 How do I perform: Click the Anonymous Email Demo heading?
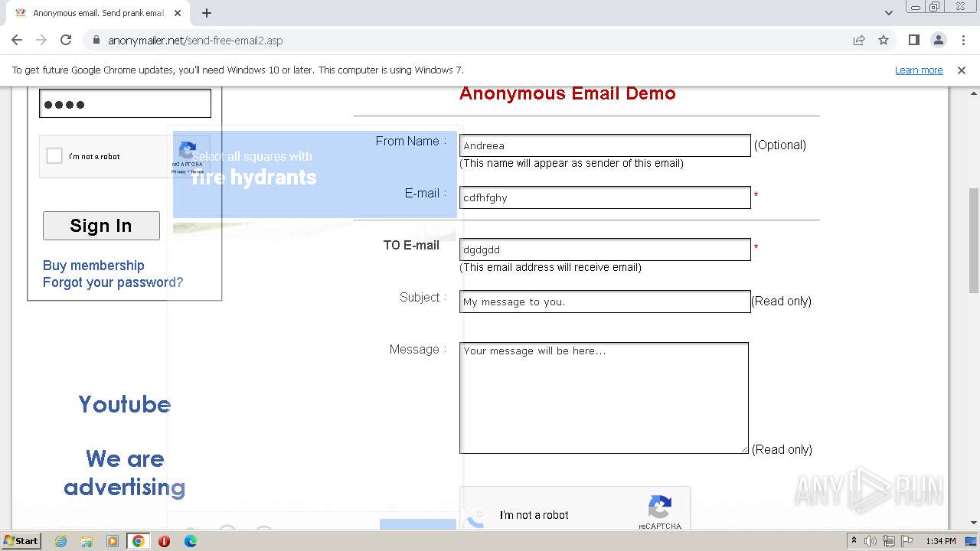(x=567, y=93)
